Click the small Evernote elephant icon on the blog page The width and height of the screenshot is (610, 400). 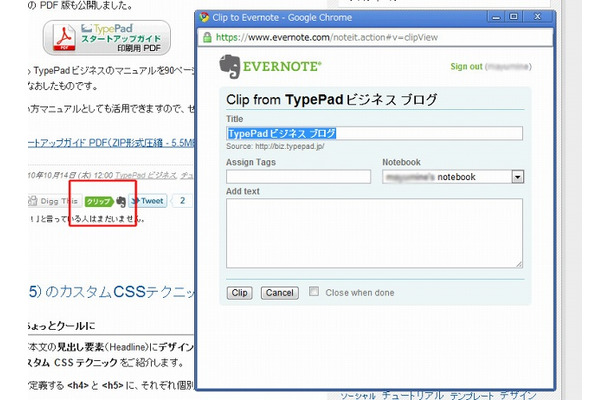point(121,202)
